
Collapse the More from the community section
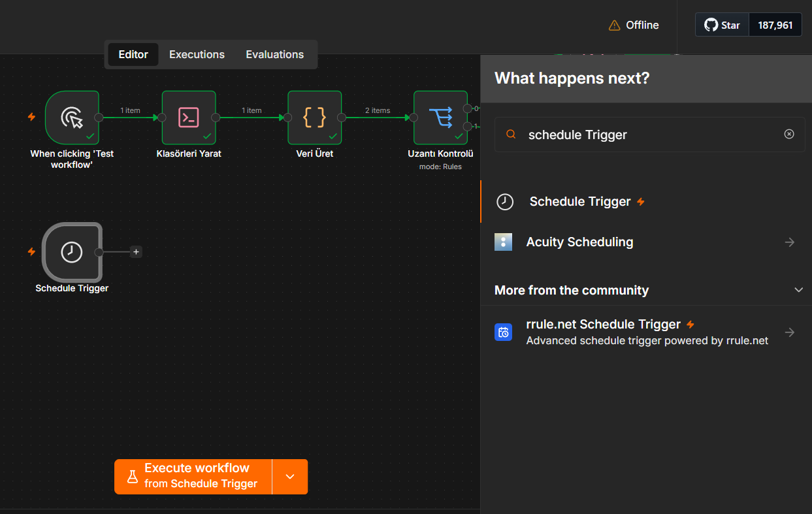coord(798,290)
